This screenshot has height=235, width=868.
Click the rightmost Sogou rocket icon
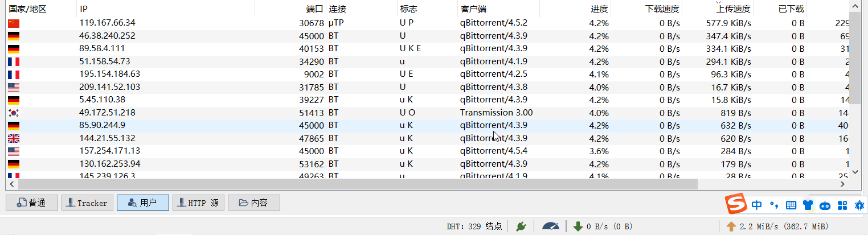(x=859, y=205)
